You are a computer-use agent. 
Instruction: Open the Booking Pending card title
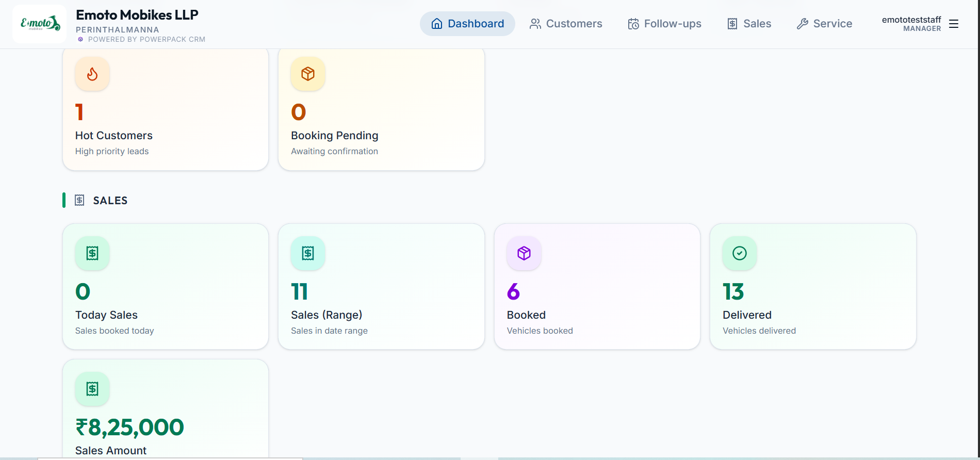coord(335,136)
